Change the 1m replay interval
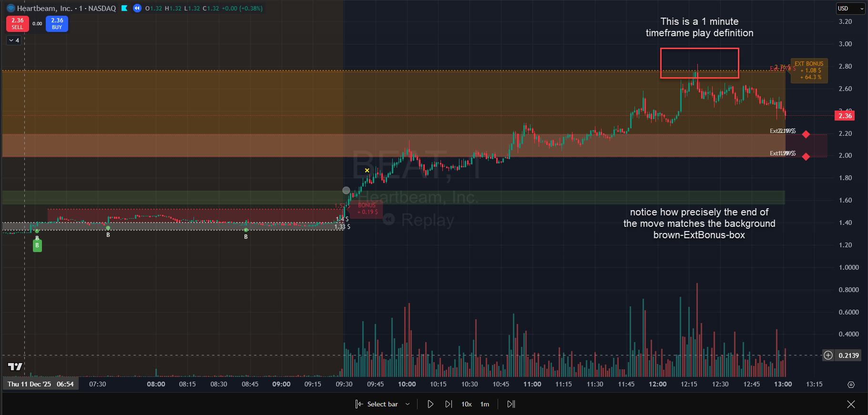Viewport: 868px width, 415px height. click(484, 404)
